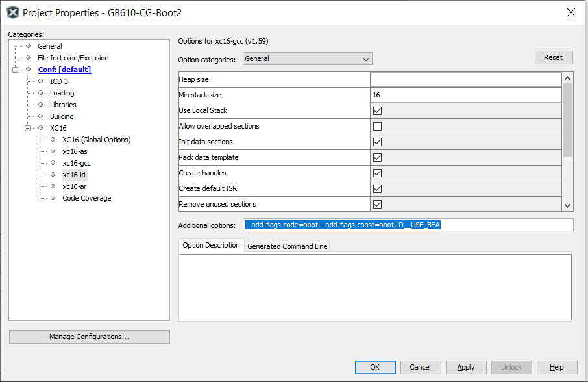Switch to Generated Command Line tab
The height and width of the screenshot is (382, 588).
point(287,246)
